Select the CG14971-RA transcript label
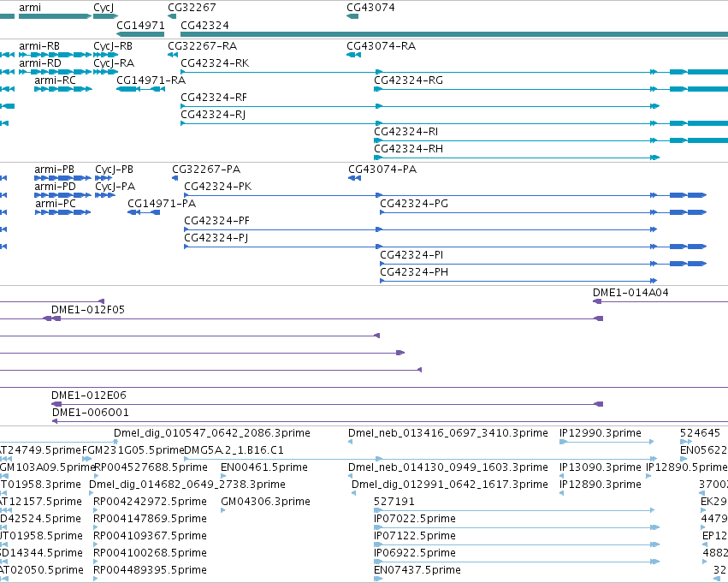The width and height of the screenshot is (728, 583). (x=151, y=80)
